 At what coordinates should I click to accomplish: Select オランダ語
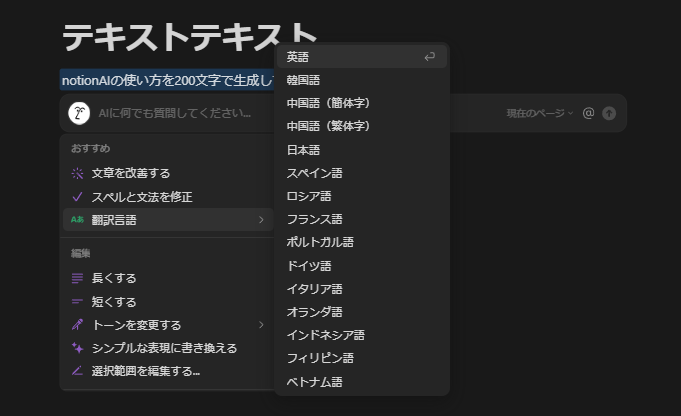pyautogui.click(x=362, y=312)
